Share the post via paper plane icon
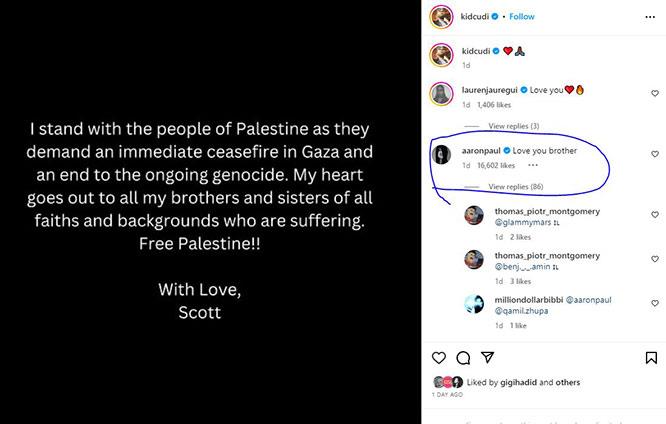The height and width of the screenshot is (424, 666). (487, 358)
